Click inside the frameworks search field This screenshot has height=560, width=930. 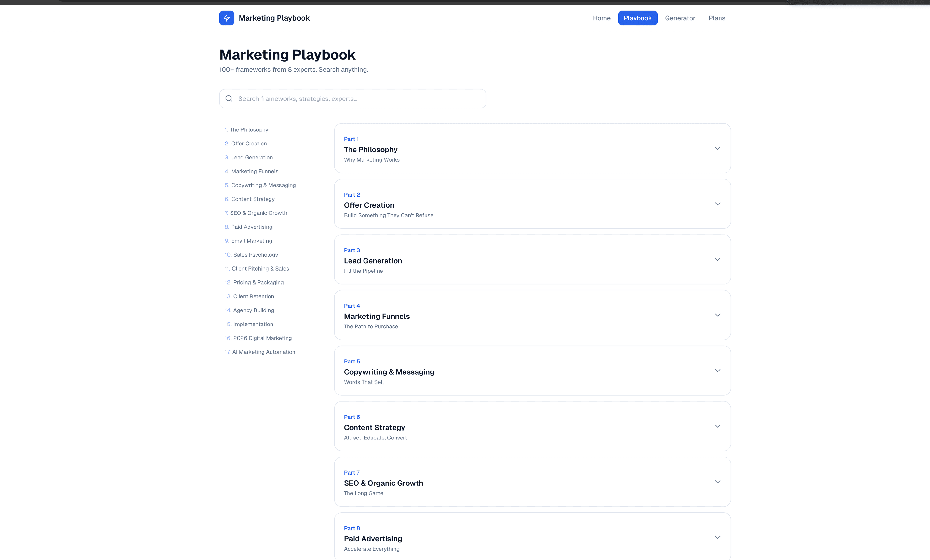point(352,98)
